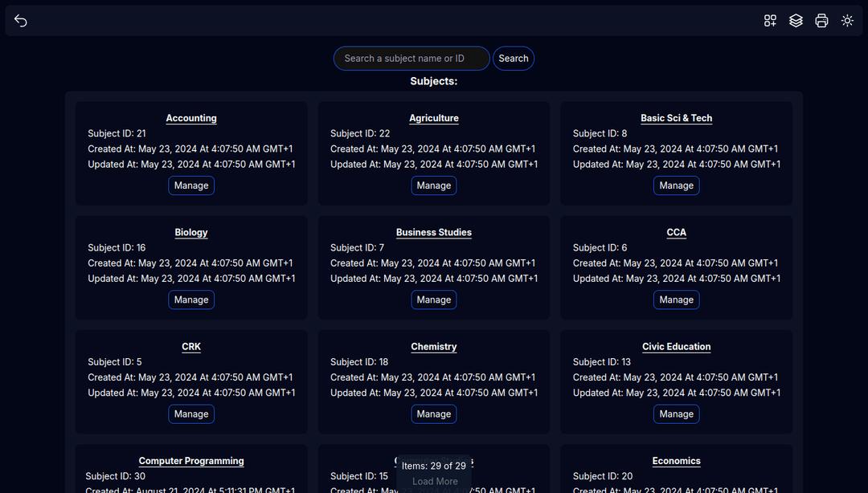868x493 pixels.
Task: Click the Economics subject heading
Action: 676,461
